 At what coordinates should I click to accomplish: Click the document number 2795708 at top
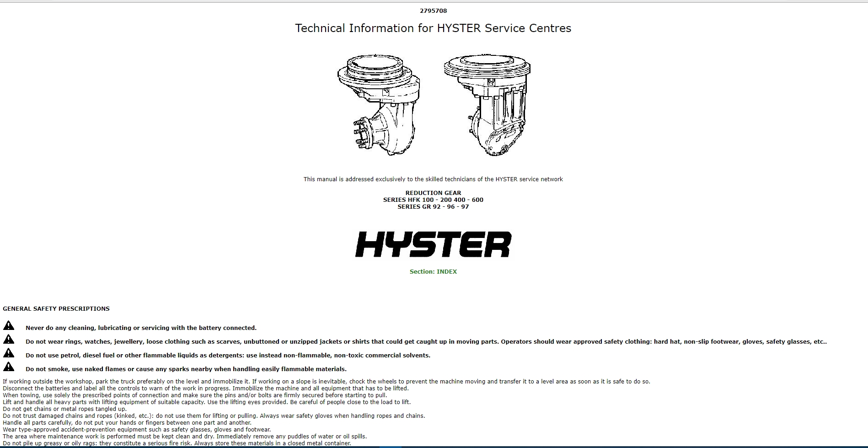pos(433,10)
